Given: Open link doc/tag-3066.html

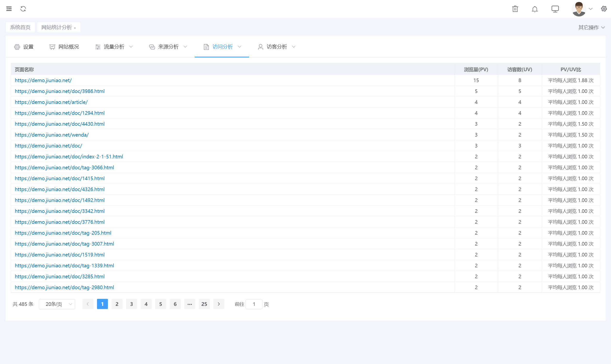Looking at the screenshot, I should pyautogui.click(x=64, y=168).
